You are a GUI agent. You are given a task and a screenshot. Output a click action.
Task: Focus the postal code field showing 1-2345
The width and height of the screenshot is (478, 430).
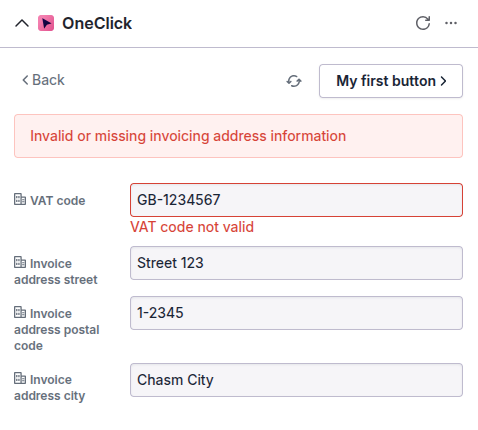pyautogui.click(x=296, y=313)
